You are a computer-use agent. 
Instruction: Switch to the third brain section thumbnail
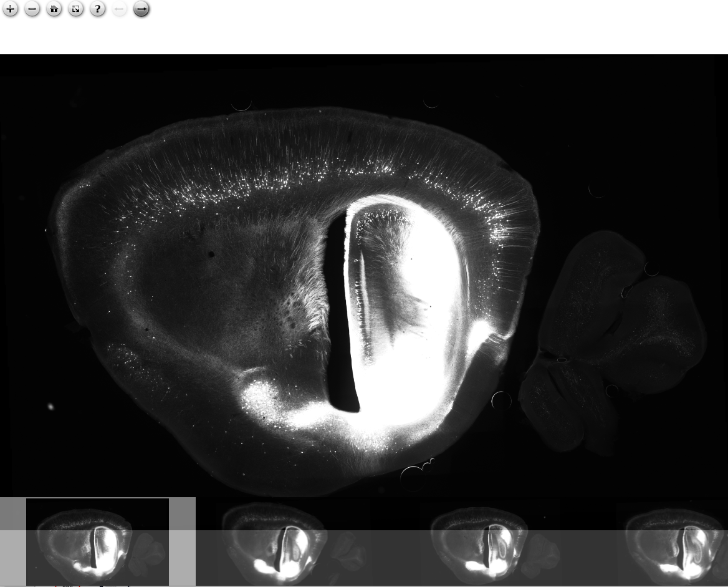tap(489, 541)
